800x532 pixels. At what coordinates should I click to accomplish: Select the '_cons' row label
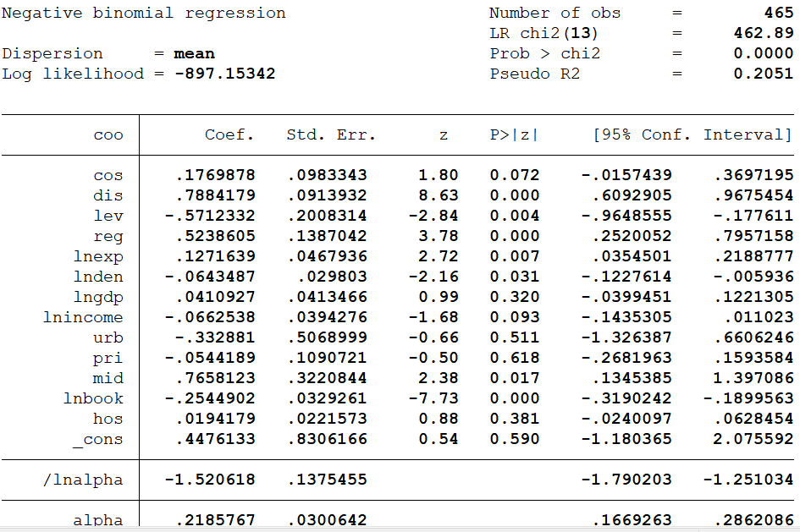pos(98,440)
